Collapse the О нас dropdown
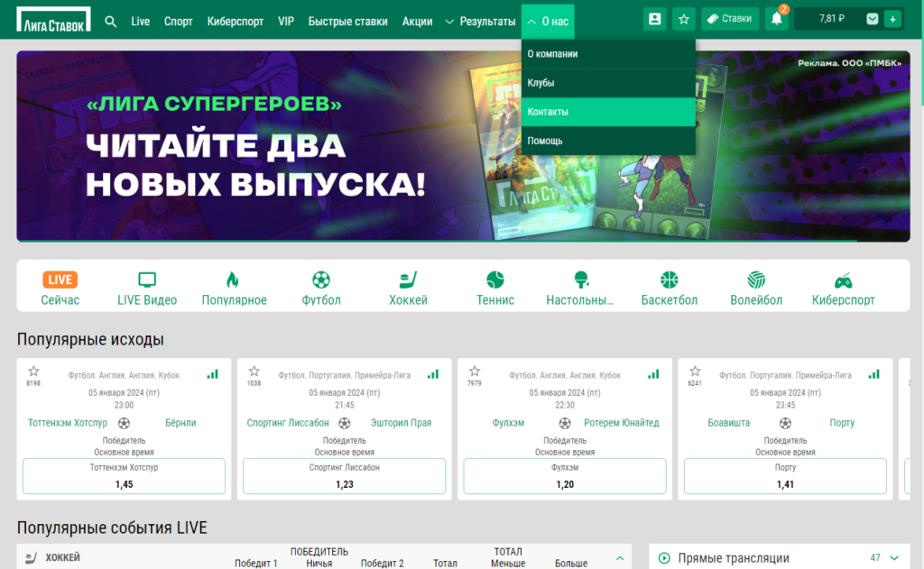 [548, 22]
